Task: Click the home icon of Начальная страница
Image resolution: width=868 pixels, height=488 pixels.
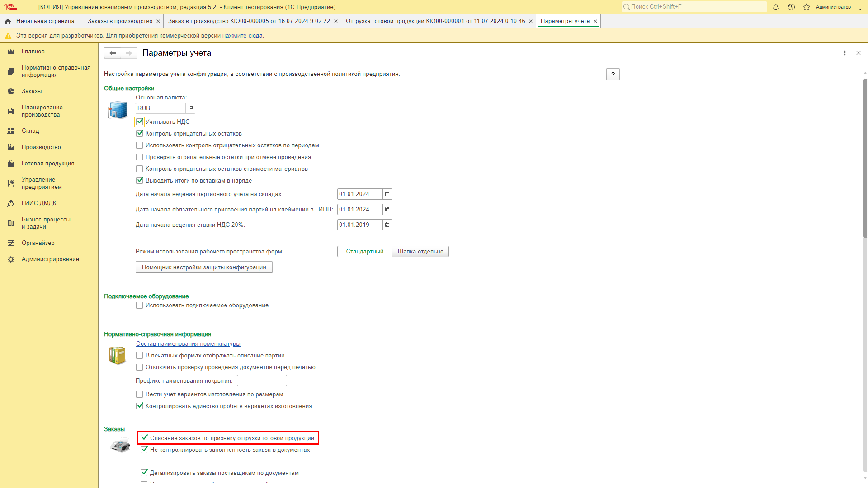Action: (8, 21)
